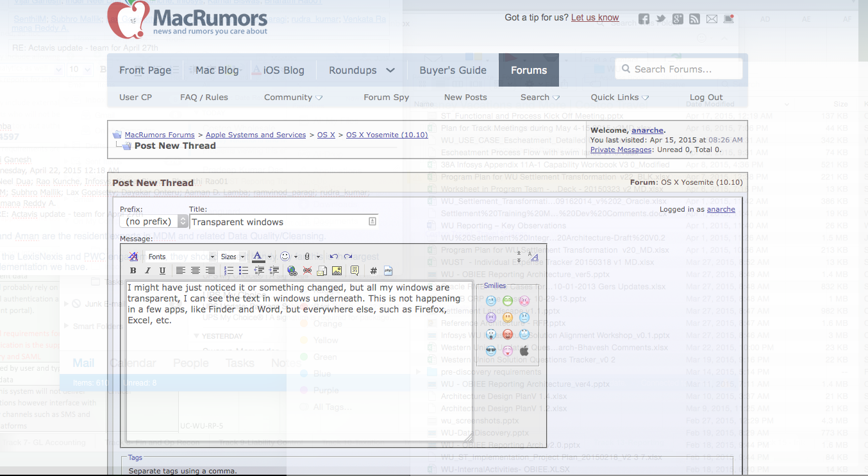Insert the green big grin smiley
The height and width of the screenshot is (476, 868).
point(508,301)
